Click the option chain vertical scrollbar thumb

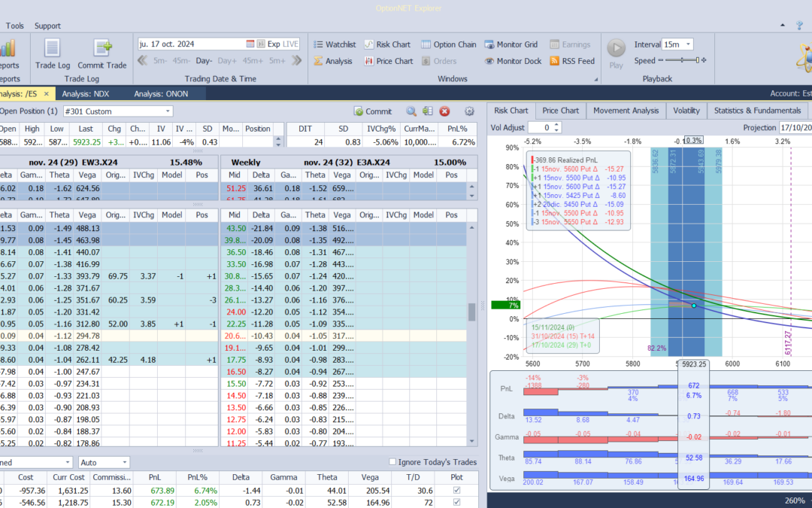(x=471, y=312)
